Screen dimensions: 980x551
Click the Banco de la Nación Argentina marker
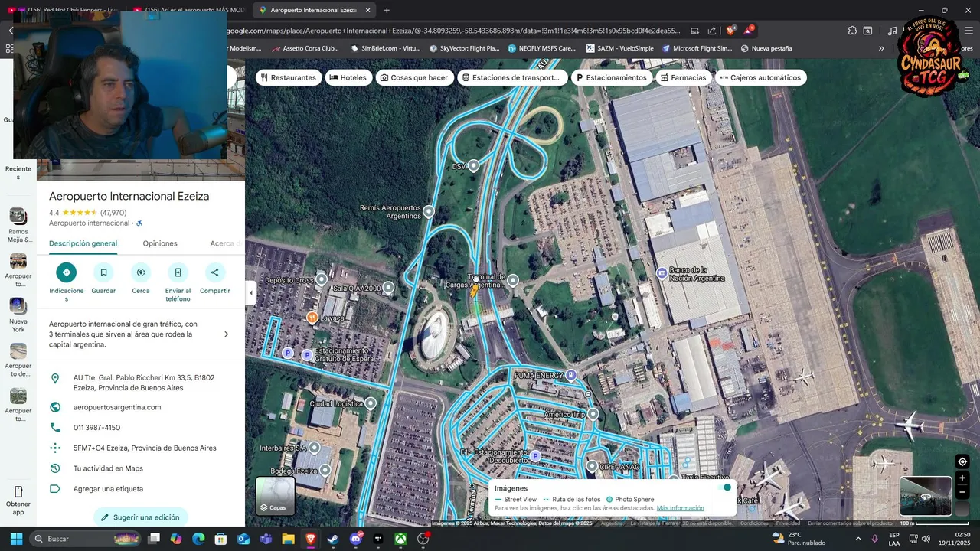pos(661,273)
